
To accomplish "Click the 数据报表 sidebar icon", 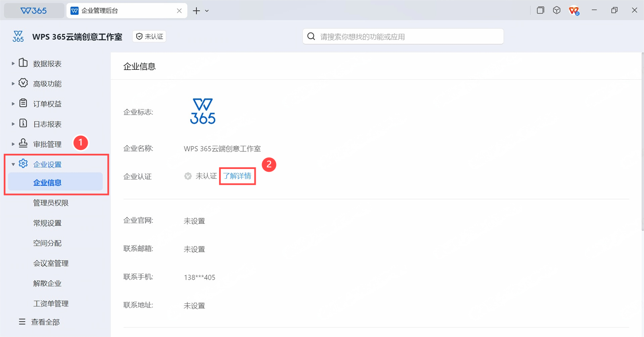I will point(23,63).
